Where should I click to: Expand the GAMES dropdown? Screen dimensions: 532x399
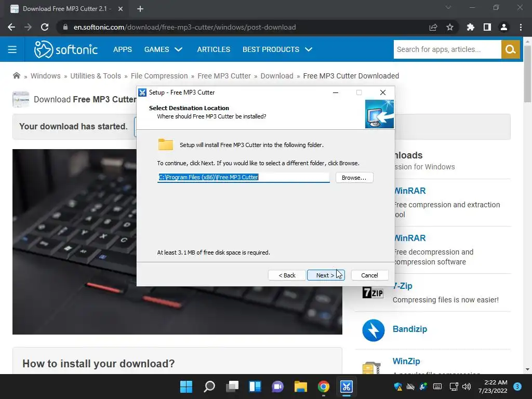tap(163, 49)
